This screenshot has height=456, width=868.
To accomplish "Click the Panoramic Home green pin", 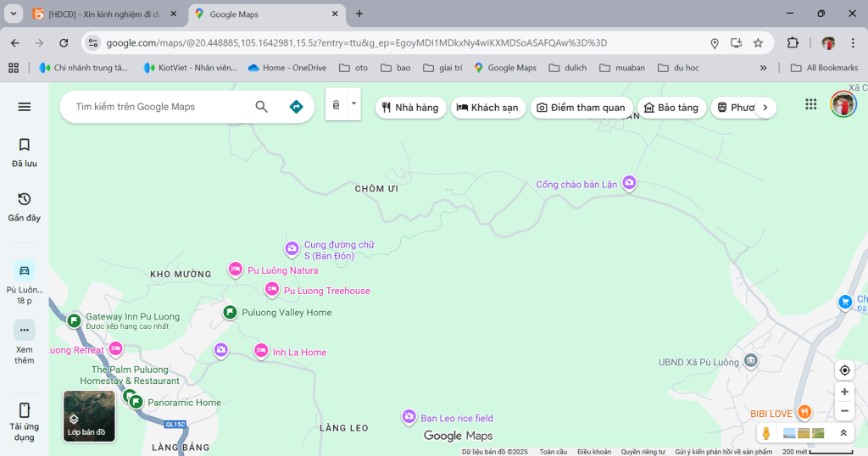I will pos(136,402).
